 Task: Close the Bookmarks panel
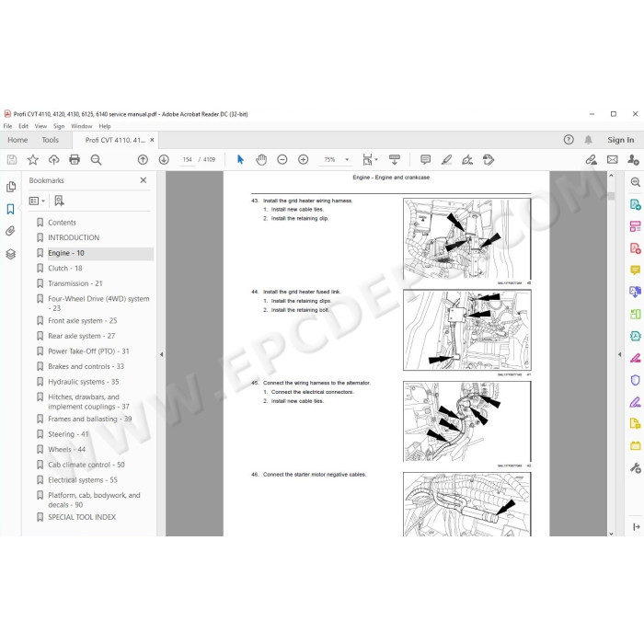click(x=144, y=180)
